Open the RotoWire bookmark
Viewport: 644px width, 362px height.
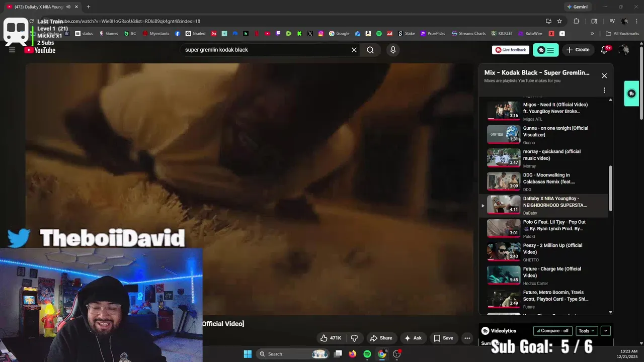(530, 34)
